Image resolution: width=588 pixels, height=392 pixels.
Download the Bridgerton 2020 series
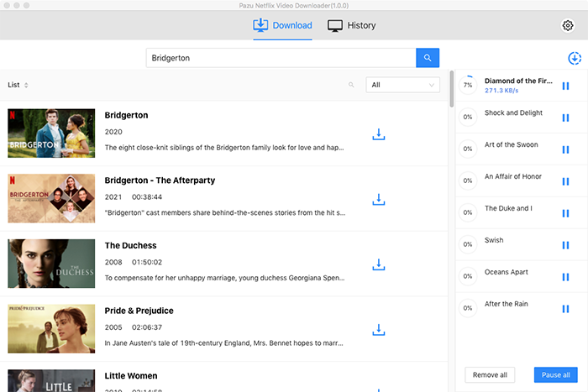[x=378, y=134]
